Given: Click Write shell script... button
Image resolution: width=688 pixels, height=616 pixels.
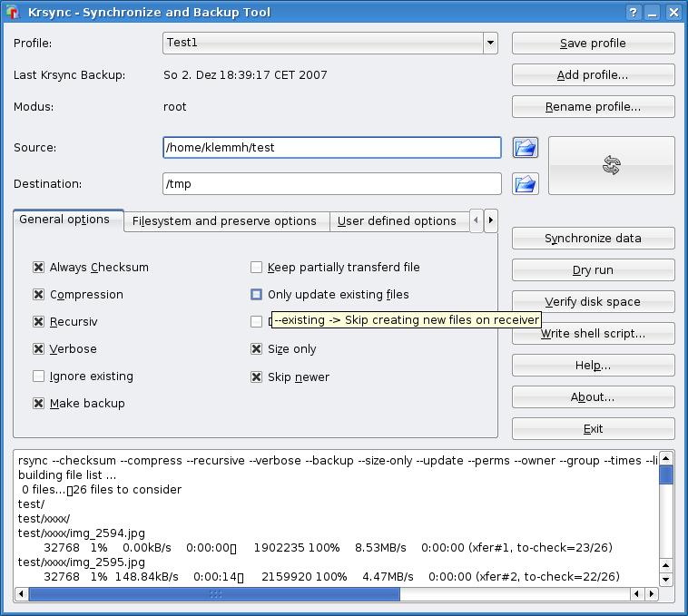Looking at the screenshot, I should click(x=594, y=333).
